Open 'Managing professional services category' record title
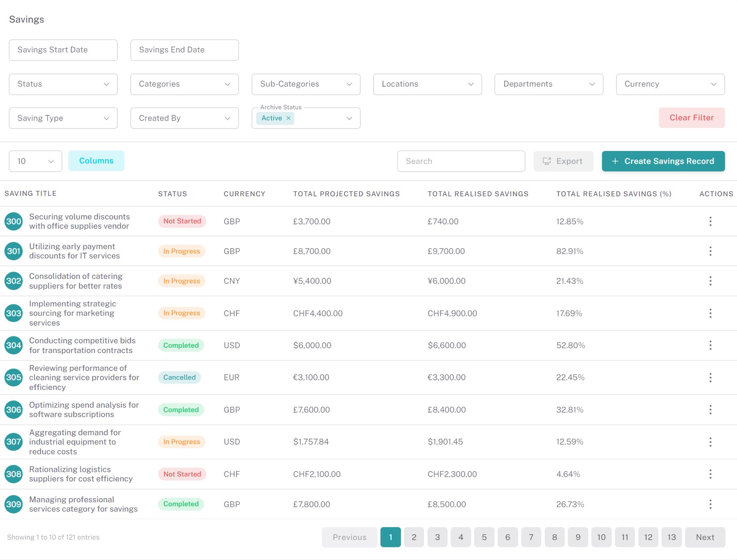The height and width of the screenshot is (560, 737). [83, 504]
